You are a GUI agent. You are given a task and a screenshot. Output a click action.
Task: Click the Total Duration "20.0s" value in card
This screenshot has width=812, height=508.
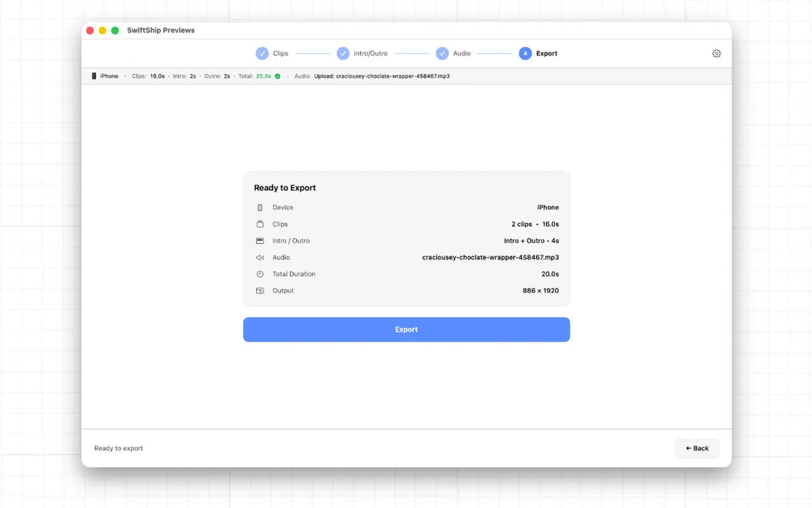click(550, 274)
